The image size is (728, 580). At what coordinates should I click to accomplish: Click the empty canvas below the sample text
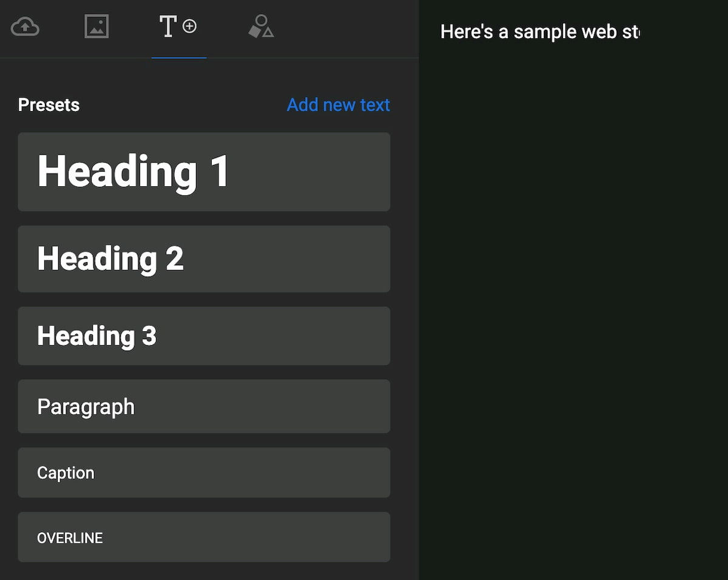tap(573, 303)
